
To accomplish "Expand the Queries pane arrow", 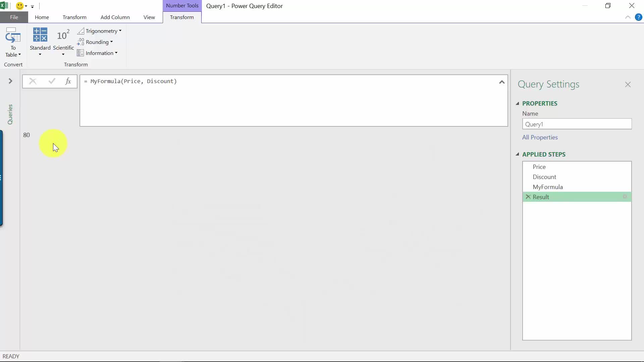I will click(10, 81).
